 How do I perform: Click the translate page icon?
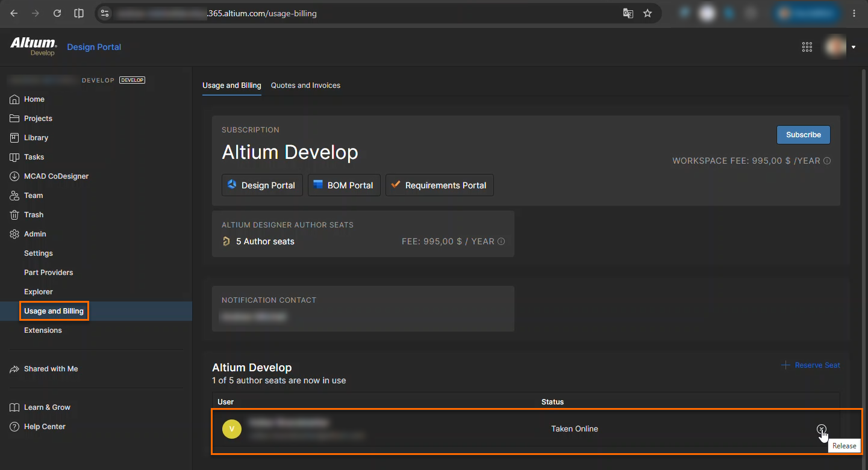(x=628, y=13)
